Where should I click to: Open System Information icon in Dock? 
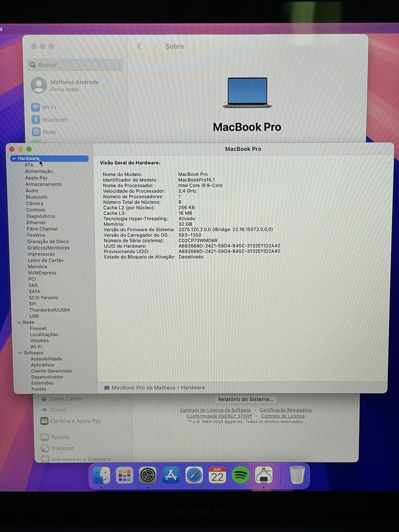264,475
